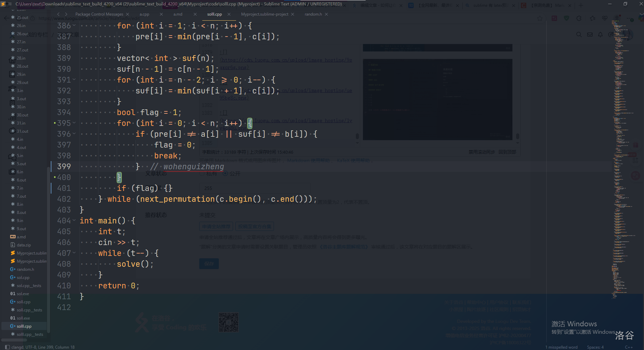Close the Package Control Messages tab

128,14
